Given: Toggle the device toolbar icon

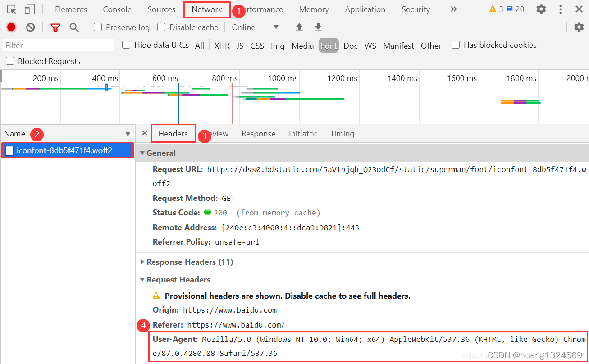Looking at the screenshot, I should 30,9.
